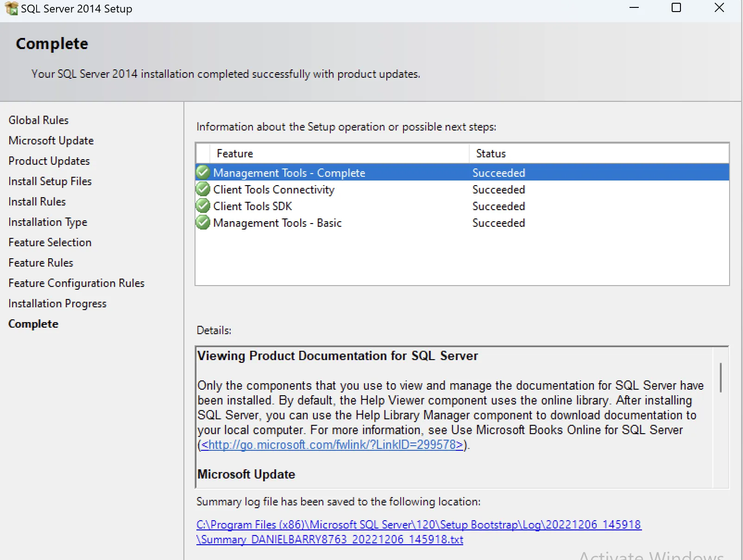Maximize the SQL Server 2014 Setup window
The width and height of the screenshot is (743, 560).
[x=676, y=8]
